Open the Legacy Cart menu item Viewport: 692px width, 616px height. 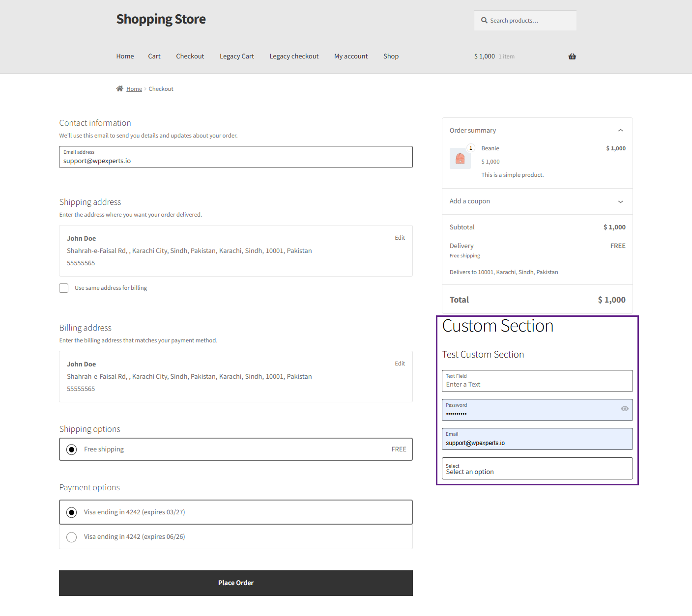(236, 56)
